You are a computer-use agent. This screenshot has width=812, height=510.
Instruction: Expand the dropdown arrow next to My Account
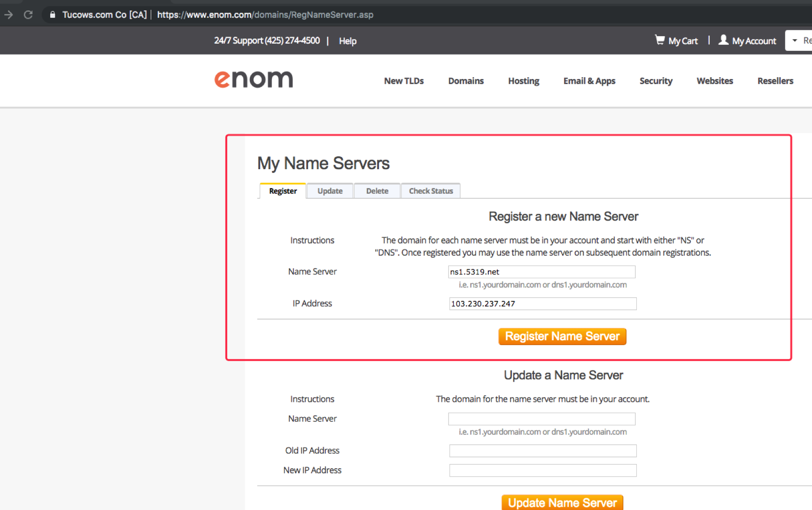coord(795,40)
